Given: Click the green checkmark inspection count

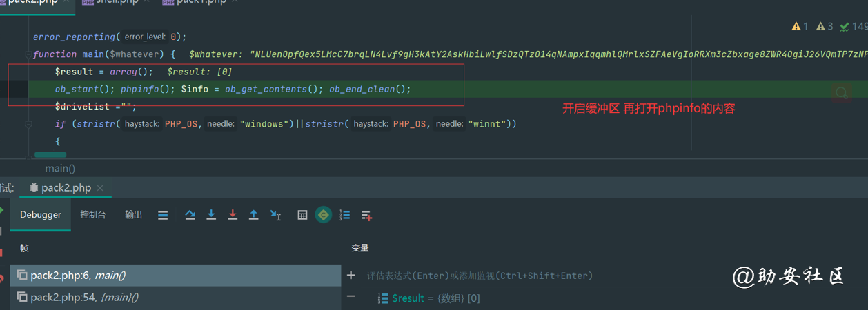Looking at the screenshot, I should pos(854,26).
